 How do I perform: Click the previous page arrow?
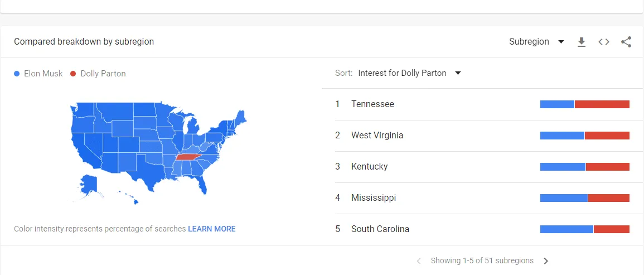[419, 261]
